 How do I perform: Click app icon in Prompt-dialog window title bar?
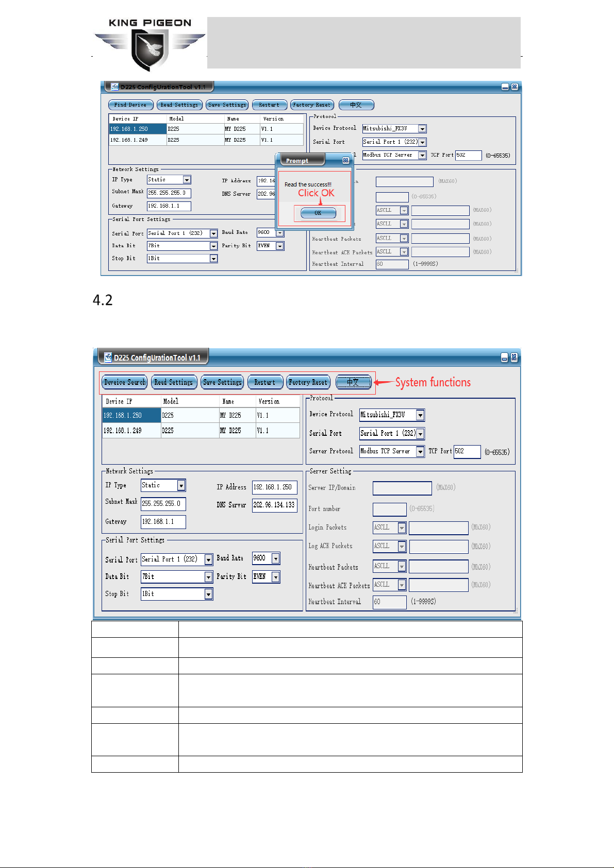(114, 87)
